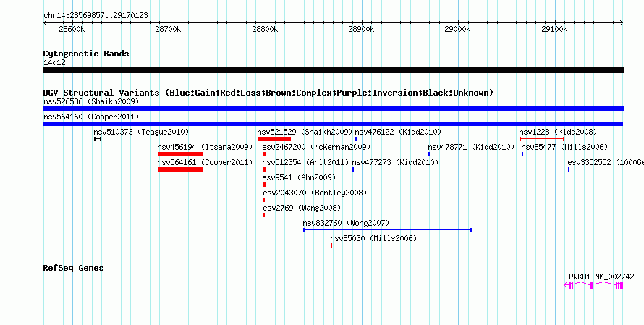The image size is (644, 325).
Task: Select the red nsv1228 loss line
Action: click(542, 139)
